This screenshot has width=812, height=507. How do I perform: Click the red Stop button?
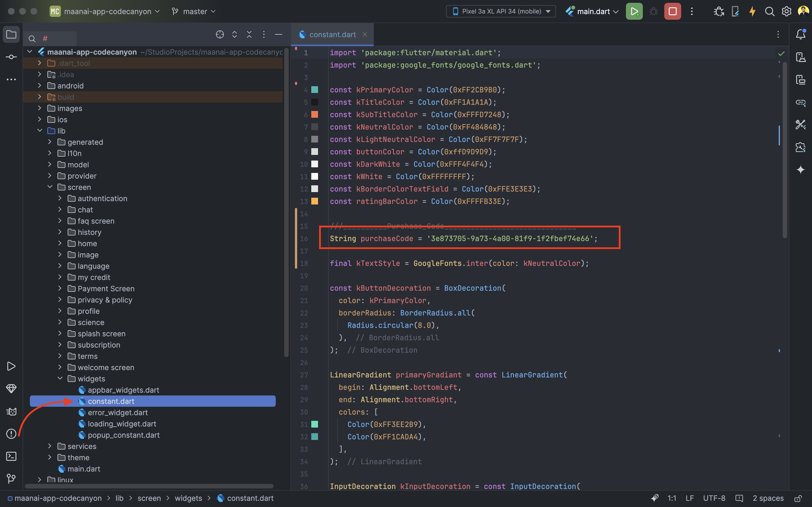[x=672, y=11]
